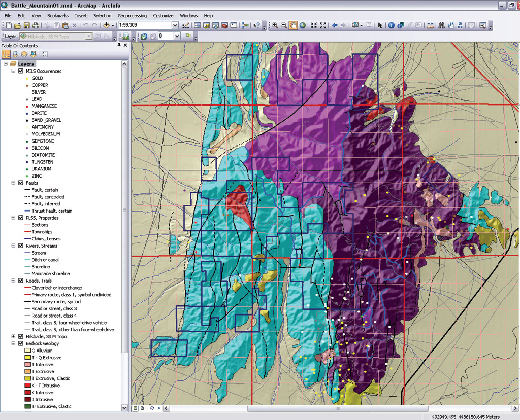The image size is (520, 420).
Task: Select the Zoom Out tool
Action: (x=284, y=25)
